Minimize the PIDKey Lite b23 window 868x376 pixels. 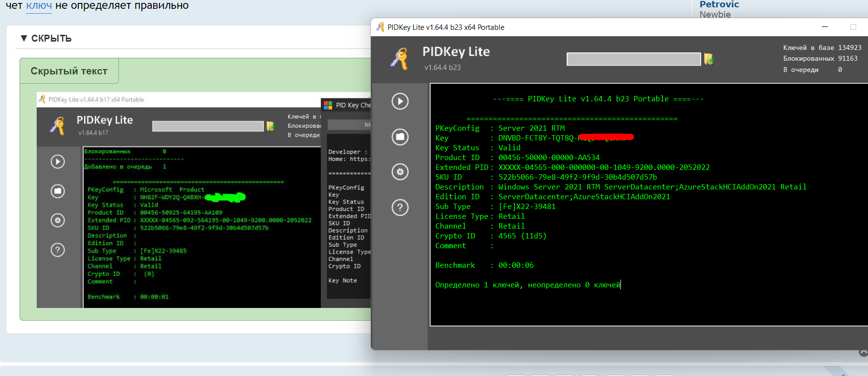pyautogui.click(x=825, y=27)
